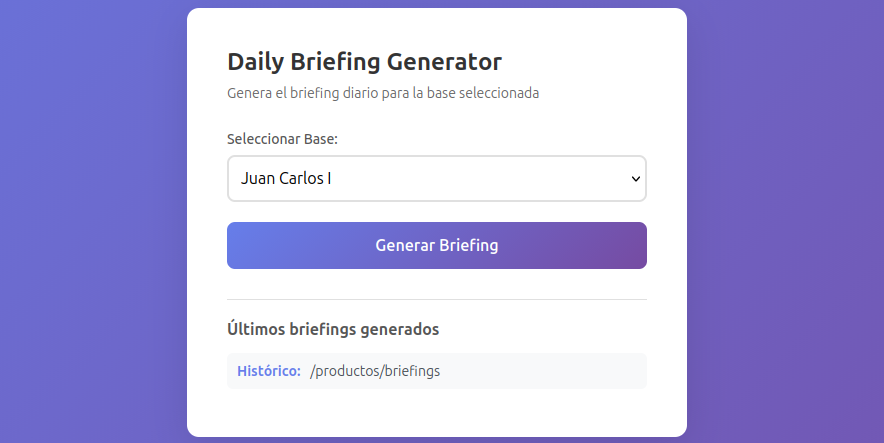The width and height of the screenshot is (884, 443).
Task: Select the Daily Briefing Generator title
Action: pos(364,62)
